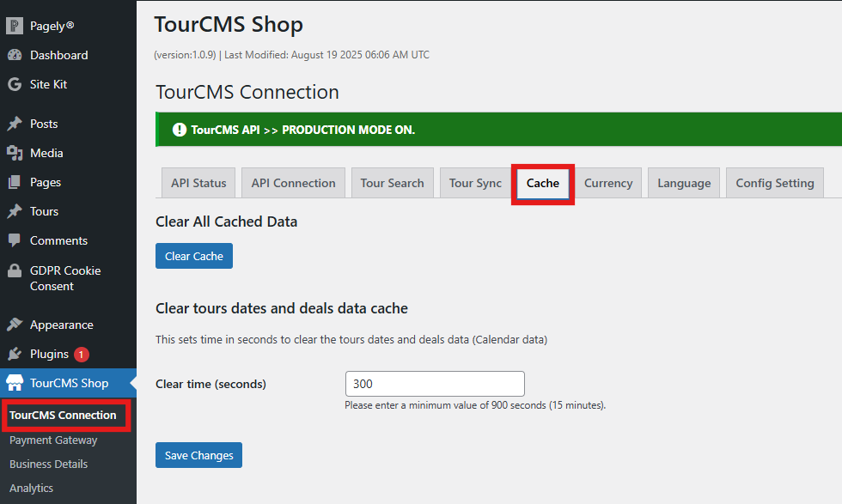
Task: Click the minimum 900 seconds hint text
Action: click(x=475, y=405)
